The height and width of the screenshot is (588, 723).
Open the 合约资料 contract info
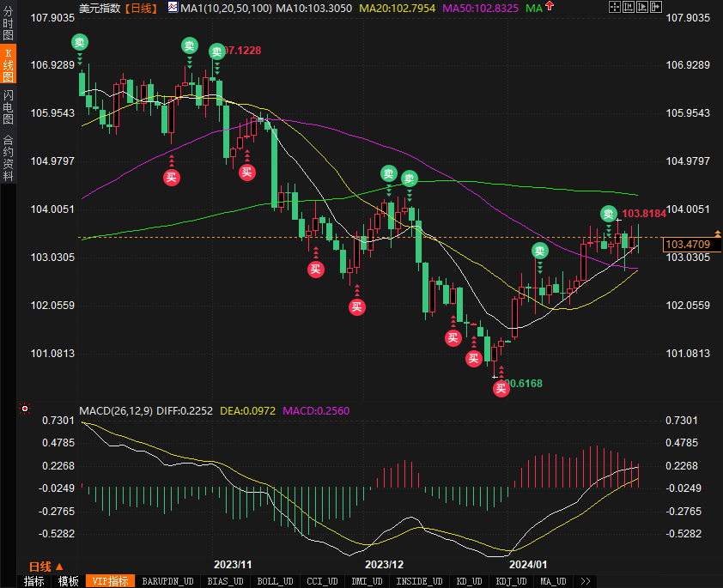[x=8, y=158]
